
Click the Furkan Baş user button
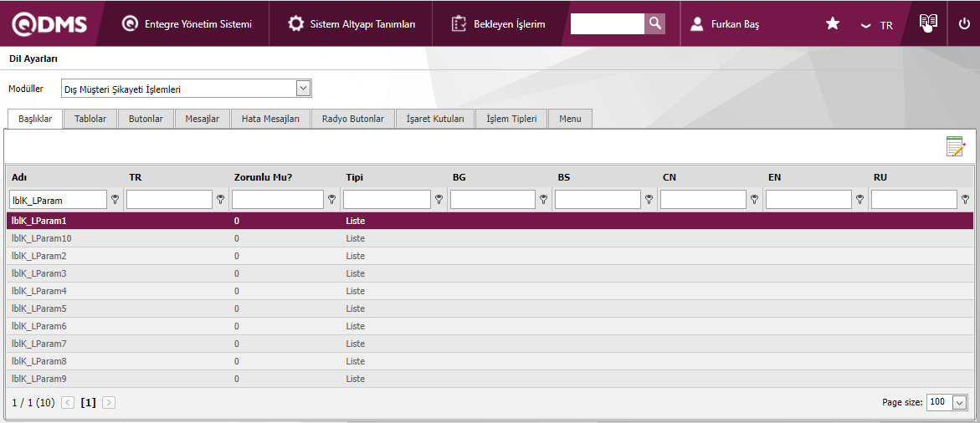click(x=725, y=24)
